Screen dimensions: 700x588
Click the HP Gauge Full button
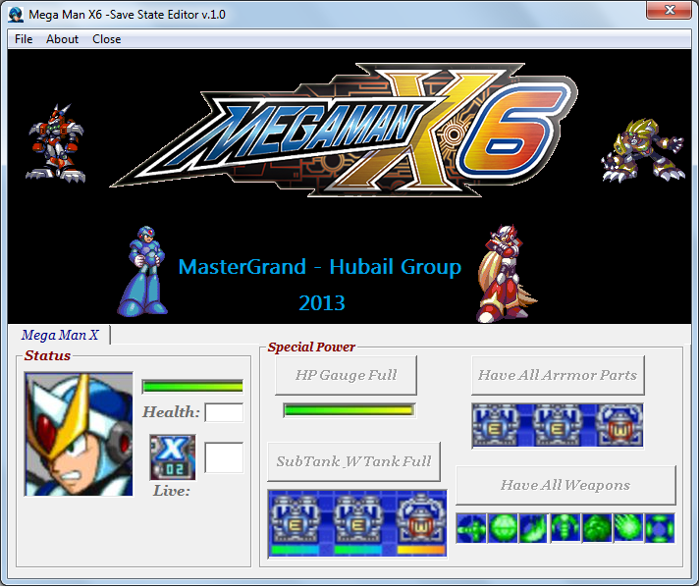[x=346, y=375]
